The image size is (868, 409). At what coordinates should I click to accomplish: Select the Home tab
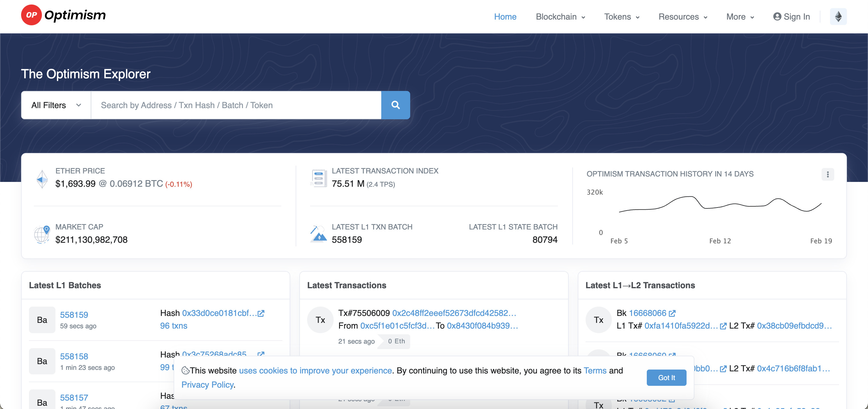pos(505,17)
